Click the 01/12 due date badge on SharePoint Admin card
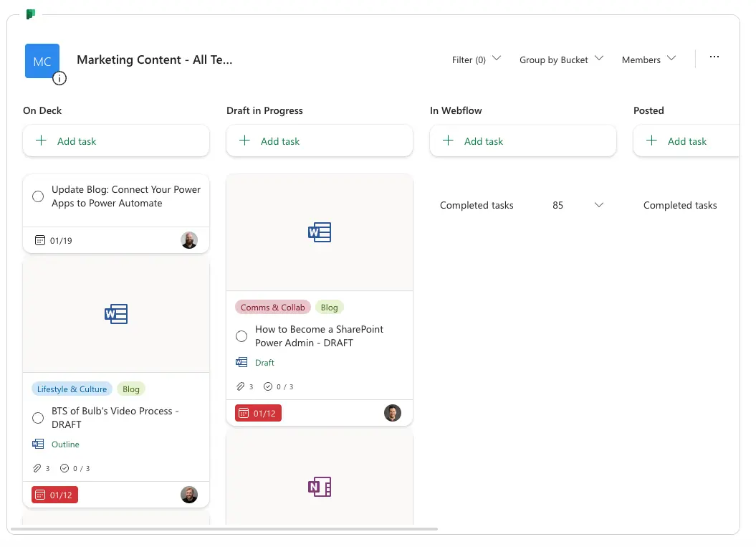 257,412
